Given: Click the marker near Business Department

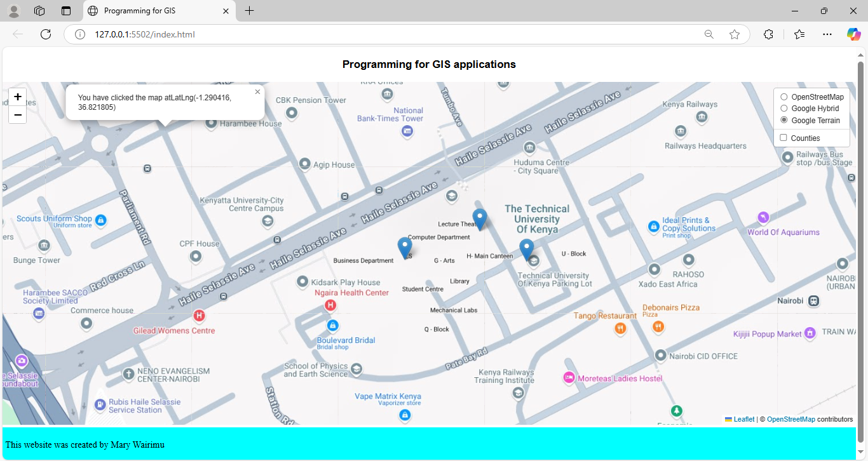Looking at the screenshot, I should pyautogui.click(x=405, y=248).
